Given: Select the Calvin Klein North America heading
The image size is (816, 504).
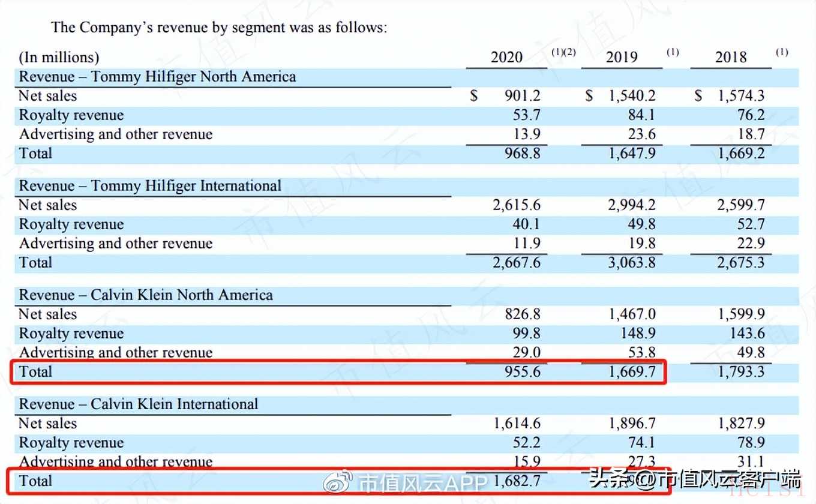Looking at the screenshot, I should tap(146, 295).
